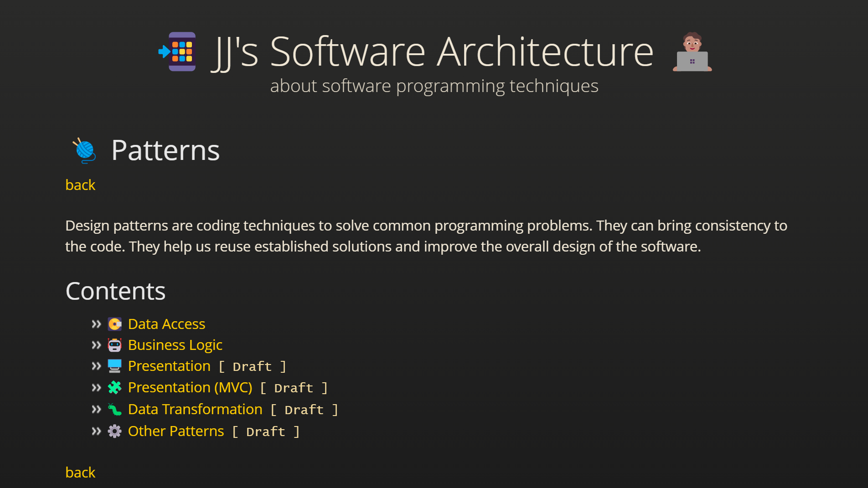Click the chevron bullet before Other Patterns
Image resolution: width=868 pixels, height=488 pixels.
96,431
